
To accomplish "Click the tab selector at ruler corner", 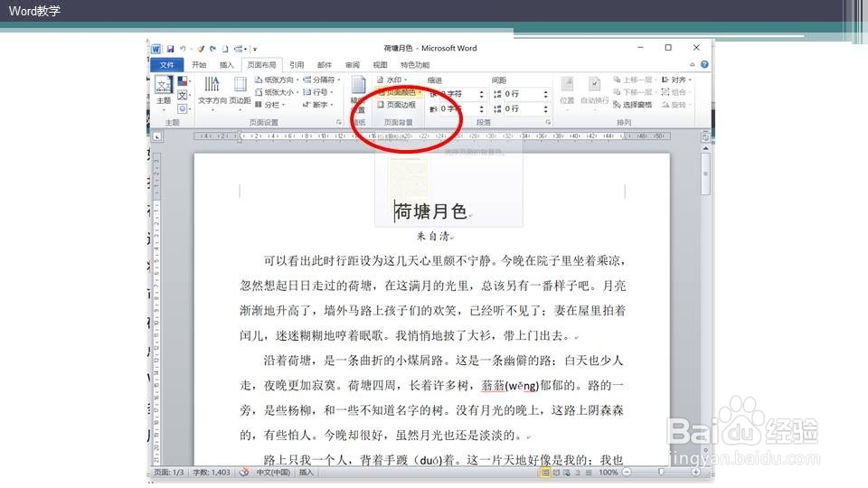I will point(157,136).
